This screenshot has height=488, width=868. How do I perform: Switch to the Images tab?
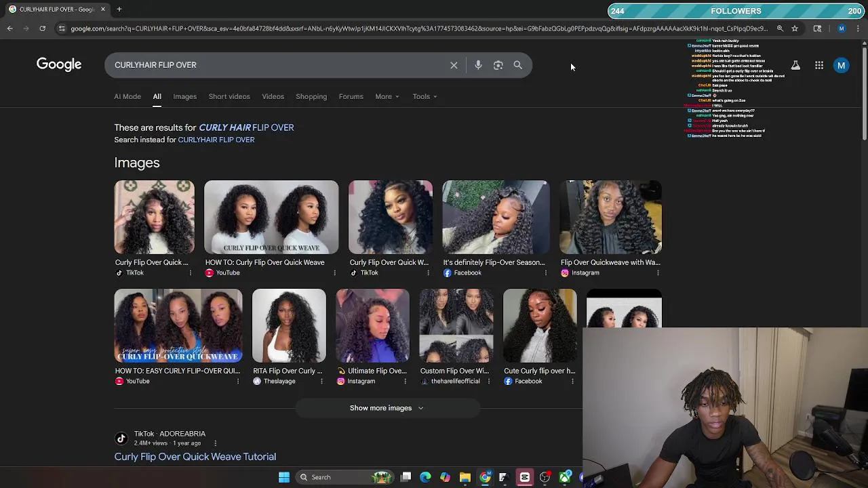pos(184,96)
